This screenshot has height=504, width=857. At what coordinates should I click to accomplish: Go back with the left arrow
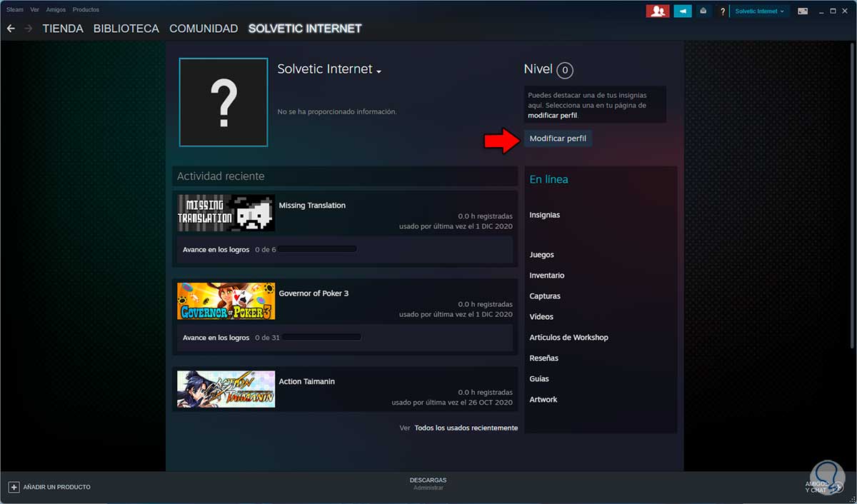[x=11, y=29]
